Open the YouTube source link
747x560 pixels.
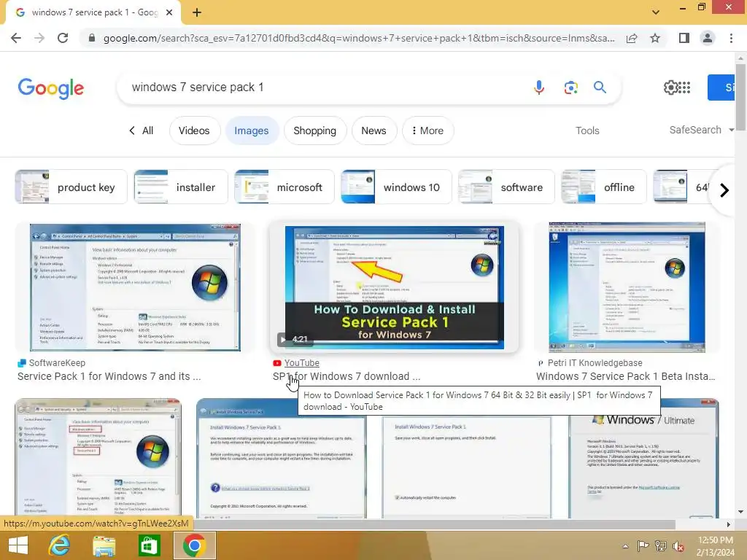301,363
